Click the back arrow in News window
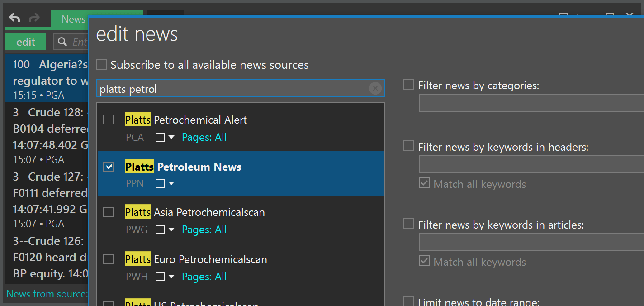This screenshot has width=644, height=306. point(14,18)
